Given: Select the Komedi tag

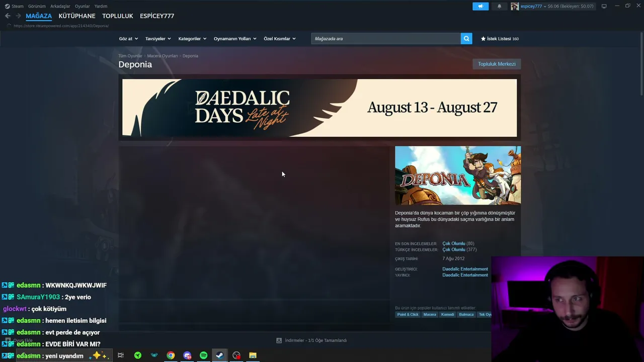Looking at the screenshot, I should 447,315.
